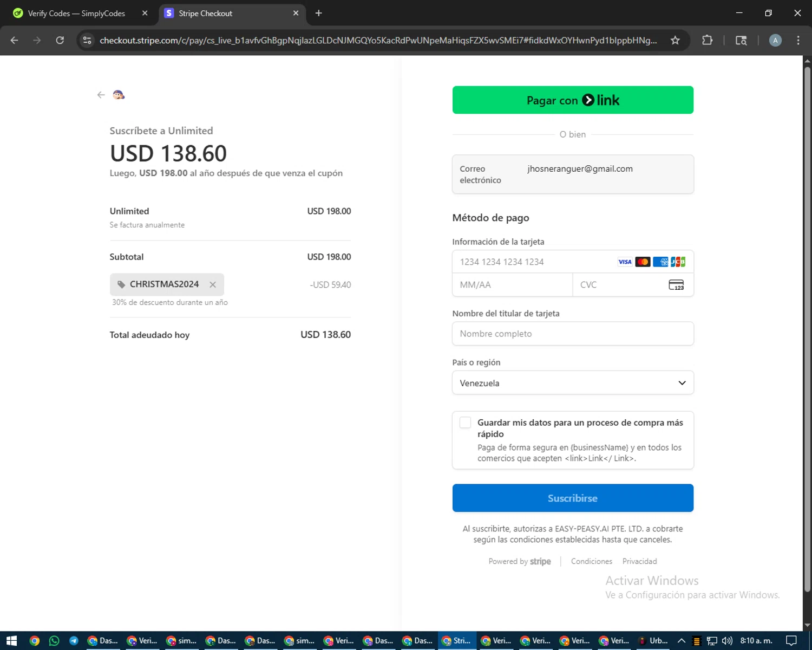
Task: Click the merchant avatar logo
Action: pos(119,95)
